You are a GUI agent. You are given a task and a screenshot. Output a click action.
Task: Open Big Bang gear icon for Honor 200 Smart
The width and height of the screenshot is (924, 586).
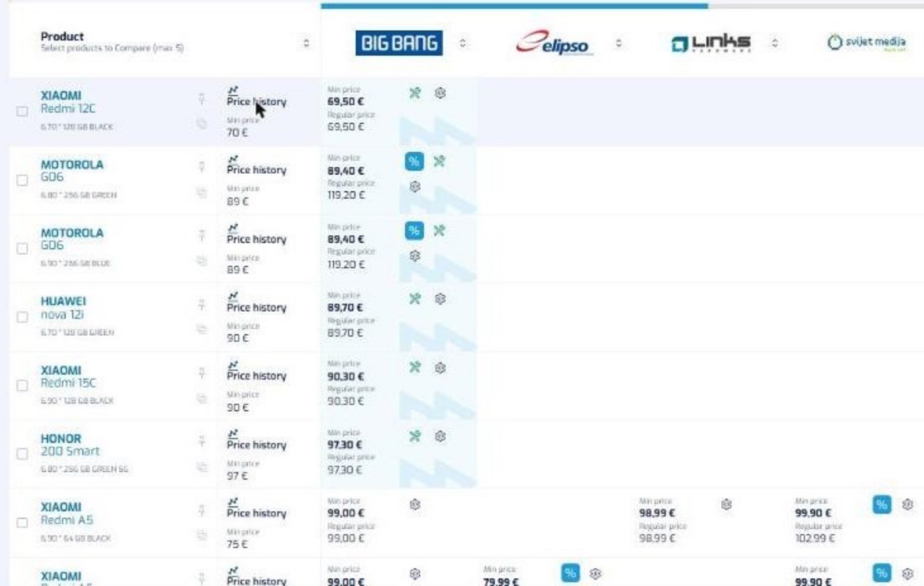440,436
